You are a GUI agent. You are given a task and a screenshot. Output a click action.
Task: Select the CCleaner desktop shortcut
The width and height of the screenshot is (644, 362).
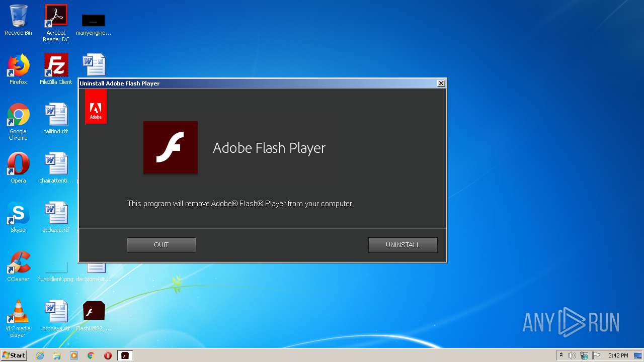(x=18, y=266)
